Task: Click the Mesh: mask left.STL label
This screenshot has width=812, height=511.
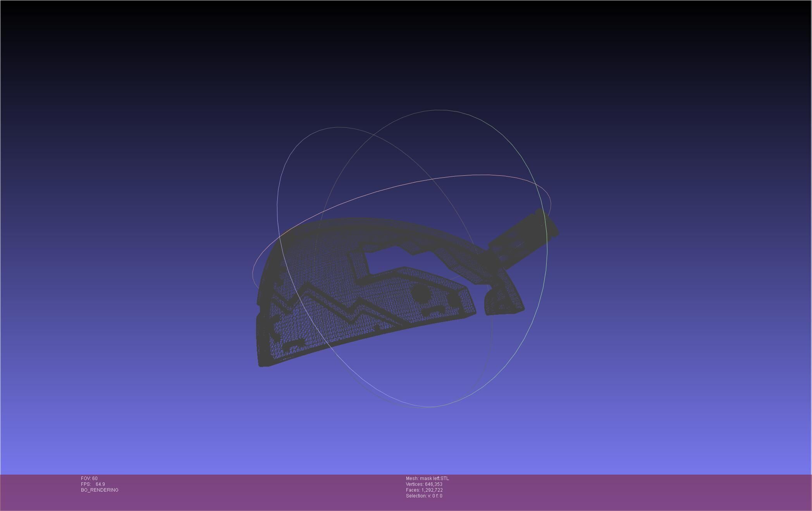Action: 427,478
